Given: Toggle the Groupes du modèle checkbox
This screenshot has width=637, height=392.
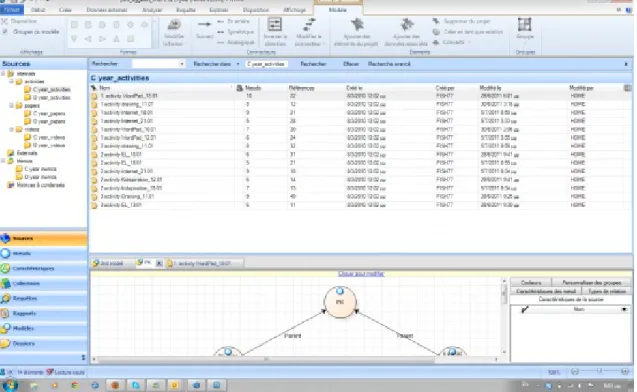Looking at the screenshot, I should coord(5,32).
